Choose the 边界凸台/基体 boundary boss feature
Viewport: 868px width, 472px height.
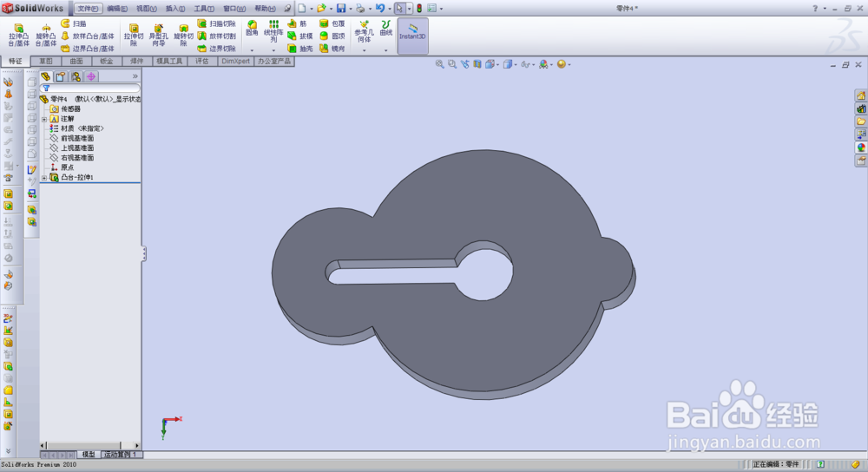tap(88, 49)
